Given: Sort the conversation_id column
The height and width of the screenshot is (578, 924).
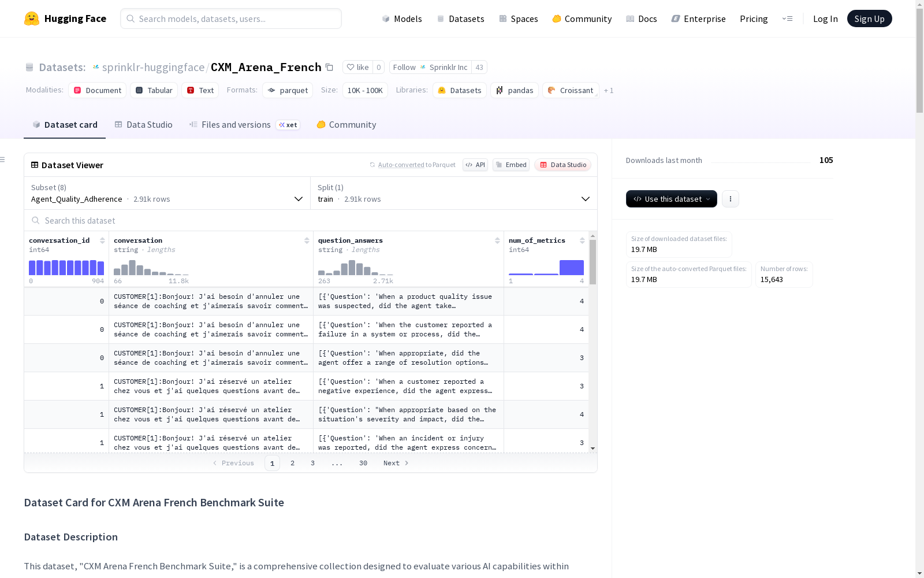Looking at the screenshot, I should [x=102, y=240].
